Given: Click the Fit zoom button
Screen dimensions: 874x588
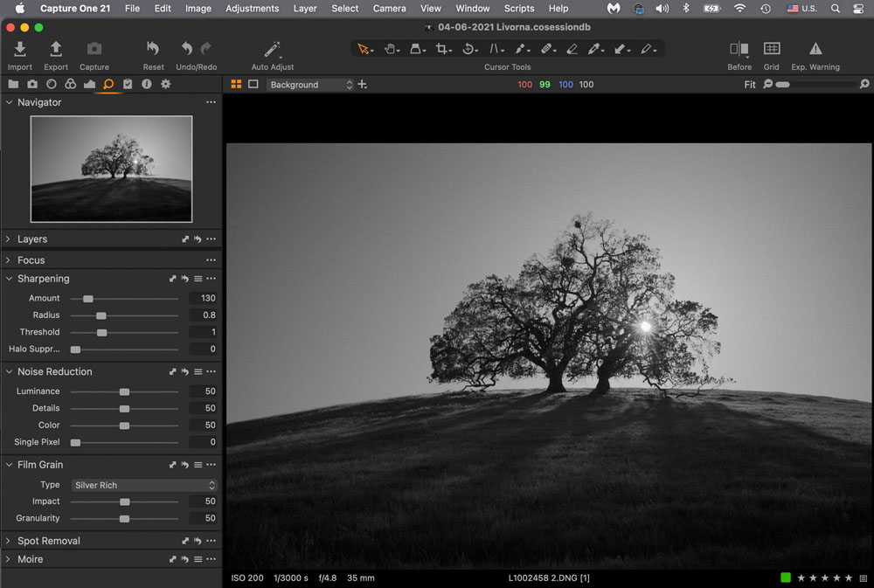Looking at the screenshot, I should (750, 85).
